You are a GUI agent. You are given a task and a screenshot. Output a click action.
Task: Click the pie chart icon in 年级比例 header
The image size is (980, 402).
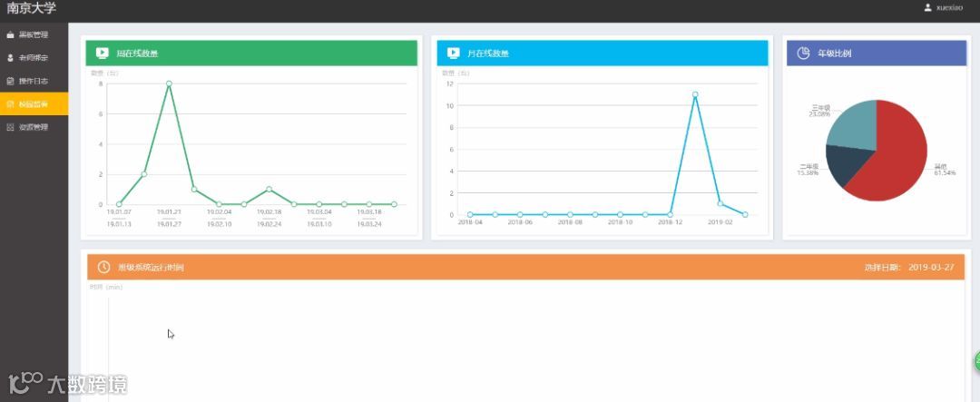804,54
